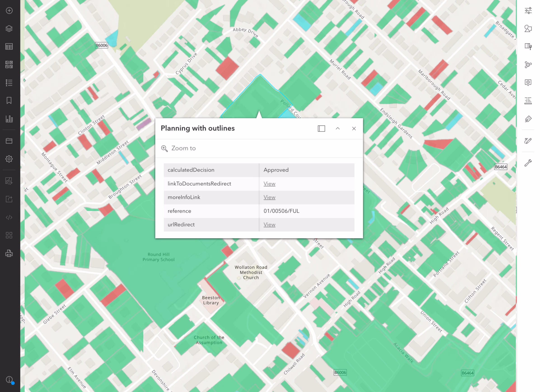Image resolution: width=540 pixels, height=392 pixels.
Task: Open the Bookmarks panel
Action: 9,100
